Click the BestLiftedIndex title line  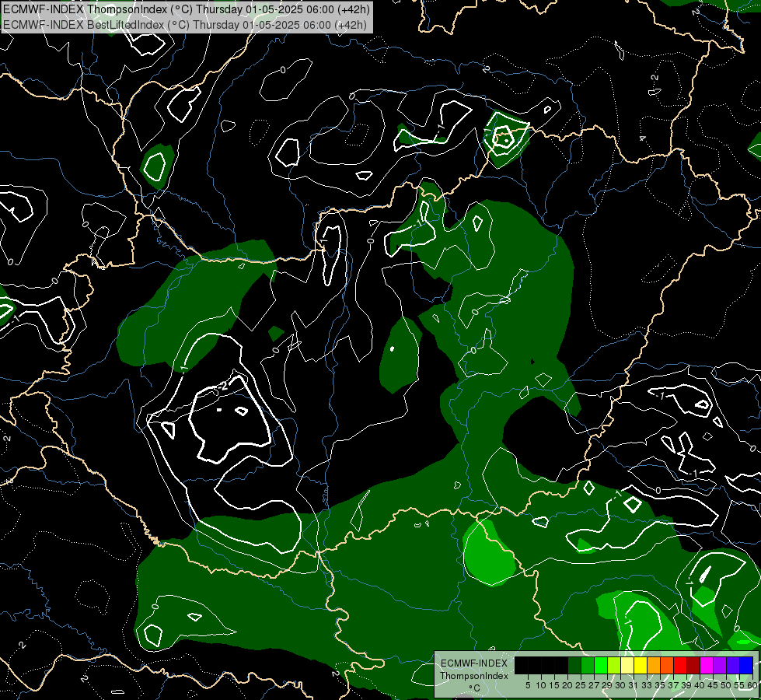185,25
